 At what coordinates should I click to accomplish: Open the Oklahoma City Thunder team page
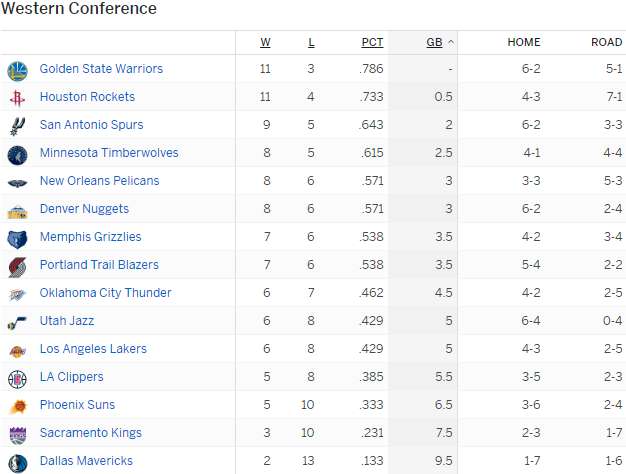coord(105,293)
